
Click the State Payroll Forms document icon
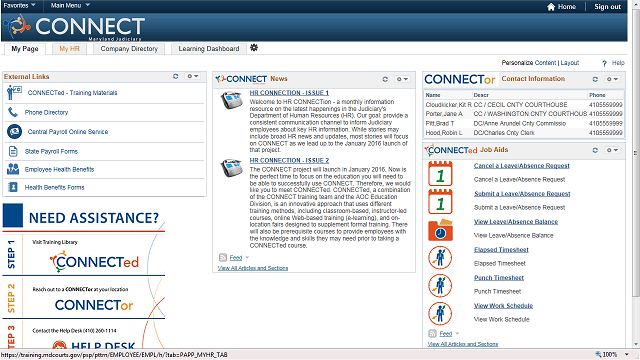pos(13,151)
